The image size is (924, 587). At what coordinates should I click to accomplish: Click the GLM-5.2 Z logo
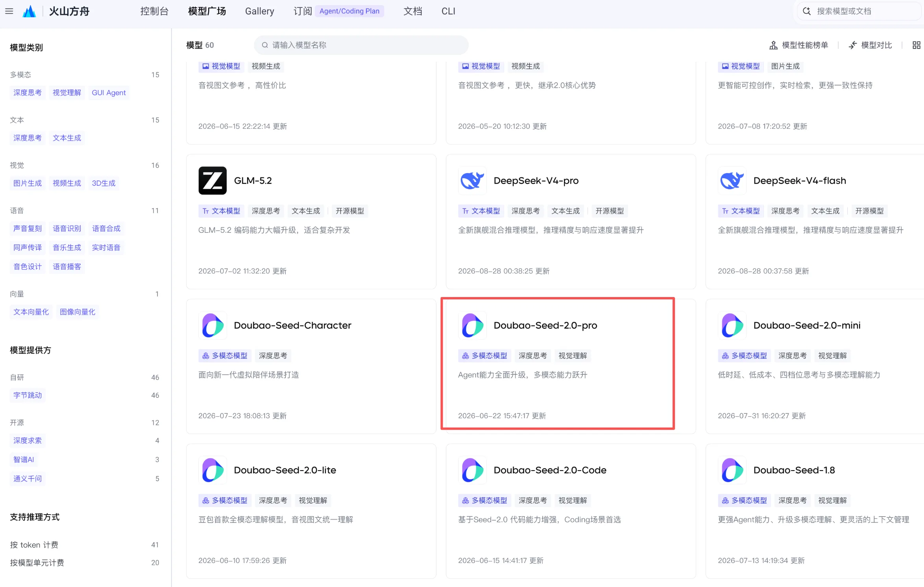213,181
